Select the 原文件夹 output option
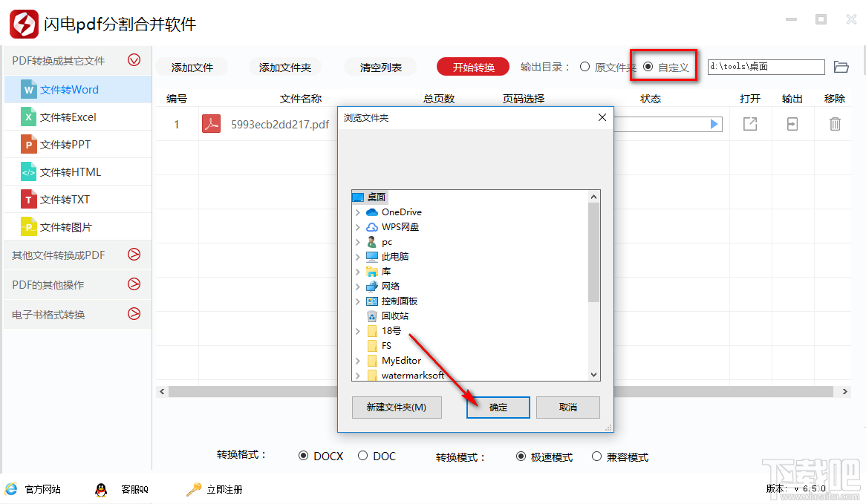This screenshot has height=504, width=866. click(x=586, y=66)
